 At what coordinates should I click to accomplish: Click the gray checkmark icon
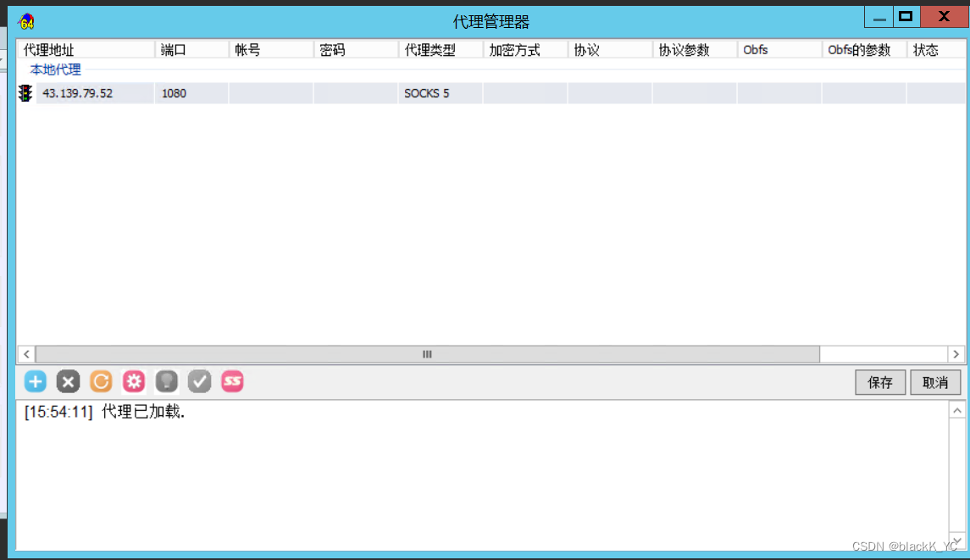coord(199,382)
